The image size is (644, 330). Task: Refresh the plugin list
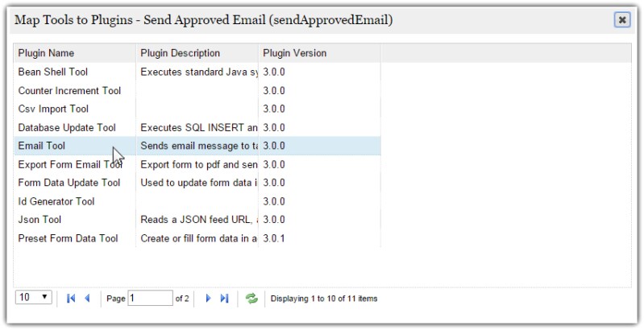tap(251, 299)
